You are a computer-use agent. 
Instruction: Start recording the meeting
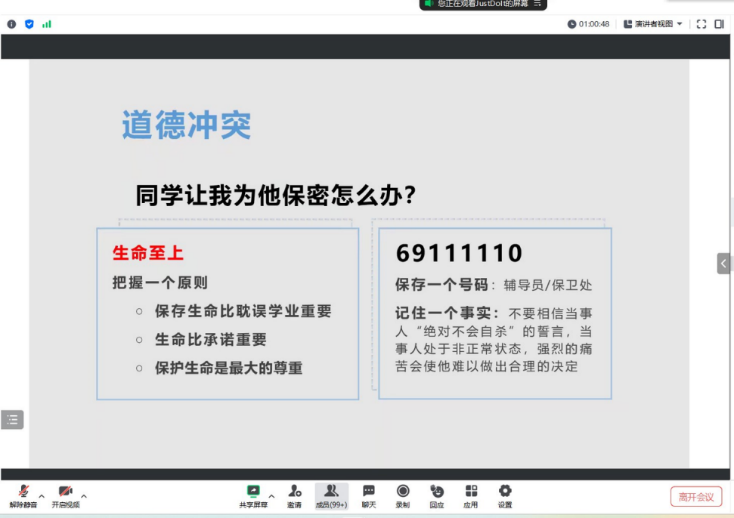(403, 492)
